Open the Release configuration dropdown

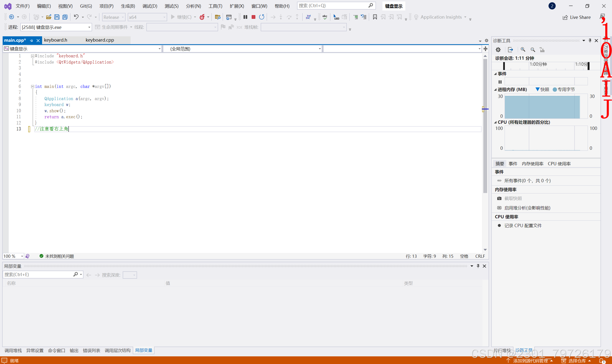pyautogui.click(x=114, y=17)
